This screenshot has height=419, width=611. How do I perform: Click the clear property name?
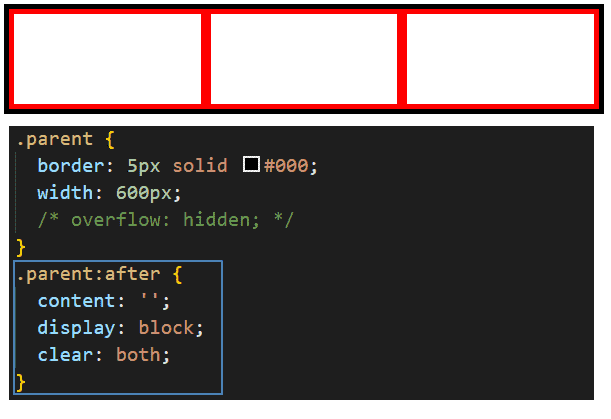[65, 354]
